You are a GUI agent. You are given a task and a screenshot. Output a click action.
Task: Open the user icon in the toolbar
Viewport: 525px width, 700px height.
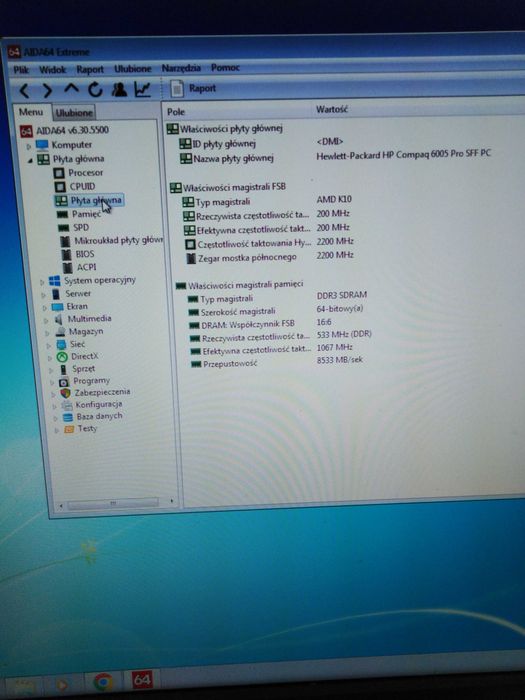pyautogui.click(x=119, y=89)
